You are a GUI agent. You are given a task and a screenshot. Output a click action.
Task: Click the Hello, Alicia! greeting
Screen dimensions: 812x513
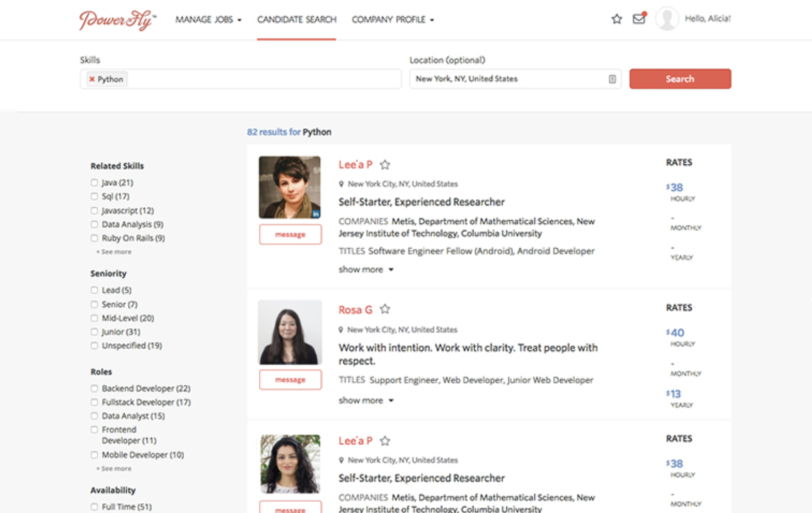[x=708, y=19]
